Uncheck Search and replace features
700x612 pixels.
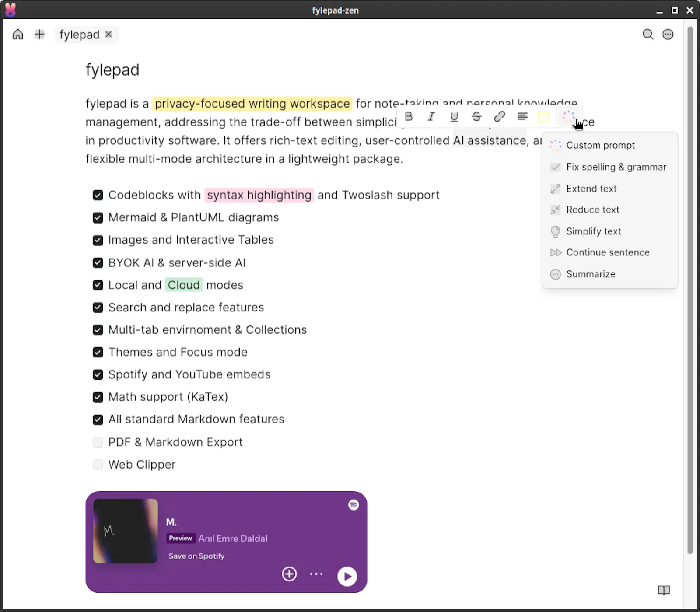pos(98,308)
